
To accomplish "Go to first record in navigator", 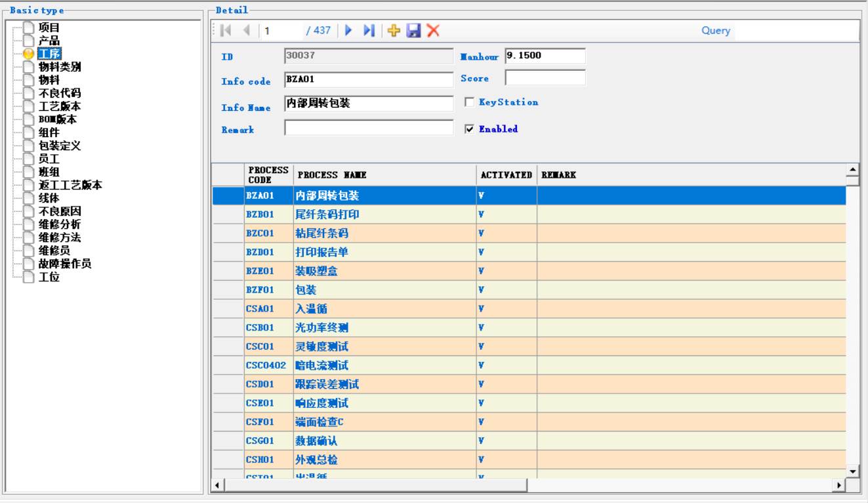I will [x=226, y=31].
